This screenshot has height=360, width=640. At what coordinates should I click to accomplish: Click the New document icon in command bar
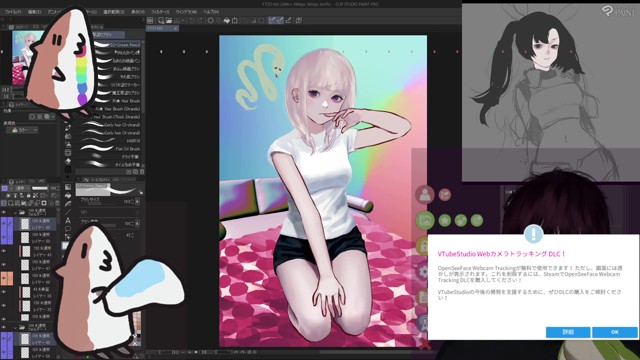161,20
